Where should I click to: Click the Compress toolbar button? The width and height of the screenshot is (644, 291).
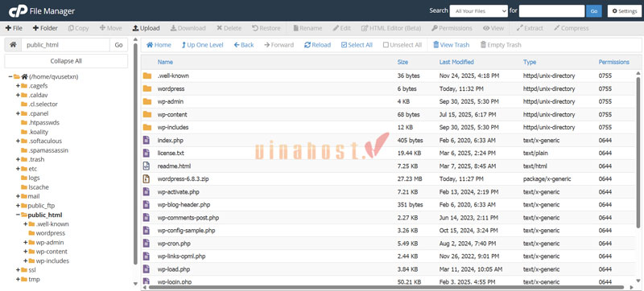click(x=572, y=28)
